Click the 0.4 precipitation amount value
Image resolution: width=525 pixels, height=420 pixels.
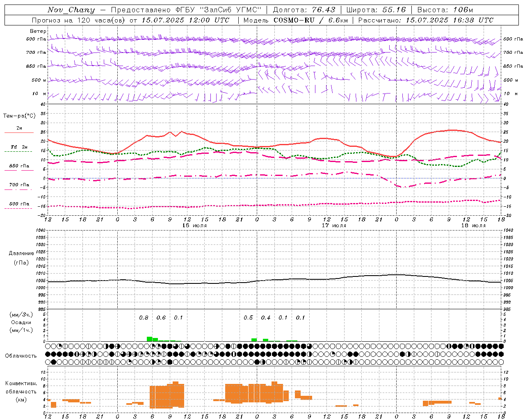coord(266,318)
